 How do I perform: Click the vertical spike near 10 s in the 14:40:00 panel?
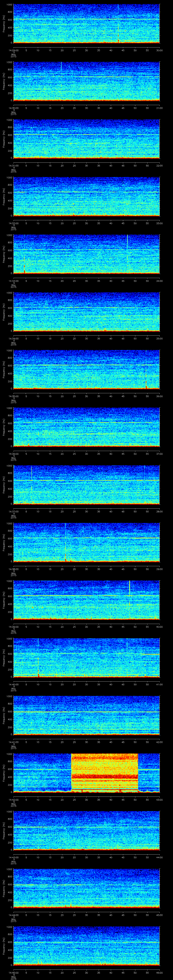38,657
